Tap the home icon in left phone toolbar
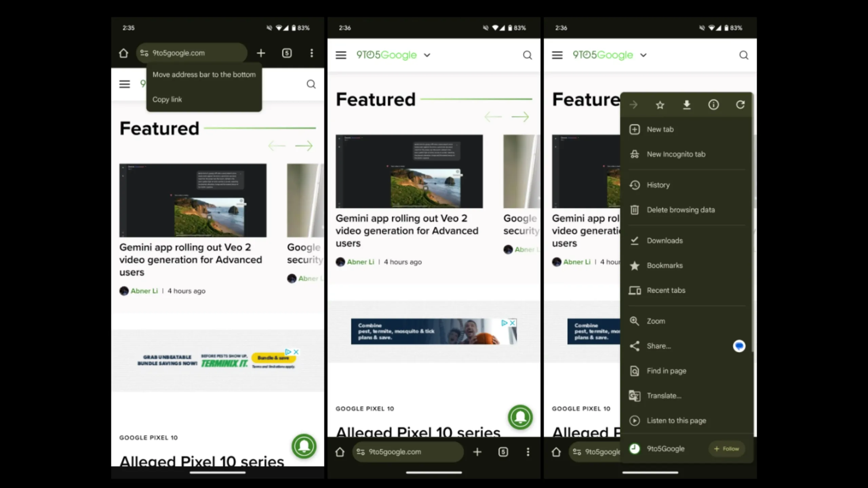The height and width of the screenshot is (488, 868). click(x=124, y=53)
